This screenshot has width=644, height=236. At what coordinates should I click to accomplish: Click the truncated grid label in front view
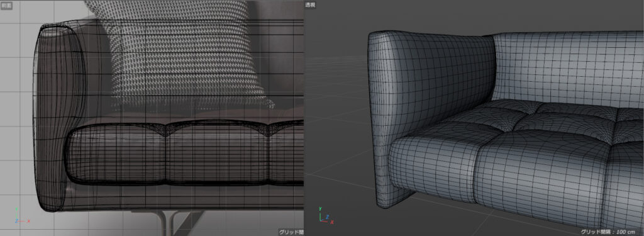click(291, 232)
